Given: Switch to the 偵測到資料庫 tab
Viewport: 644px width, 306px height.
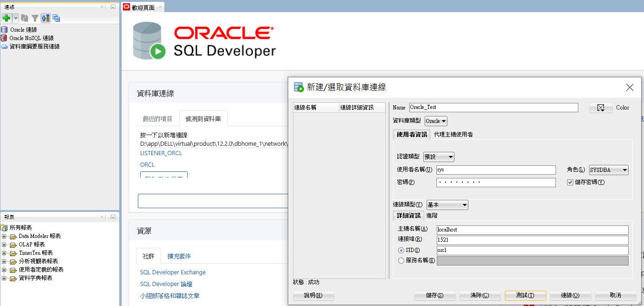Looking at the screenshot, I should tap(203, 119).
